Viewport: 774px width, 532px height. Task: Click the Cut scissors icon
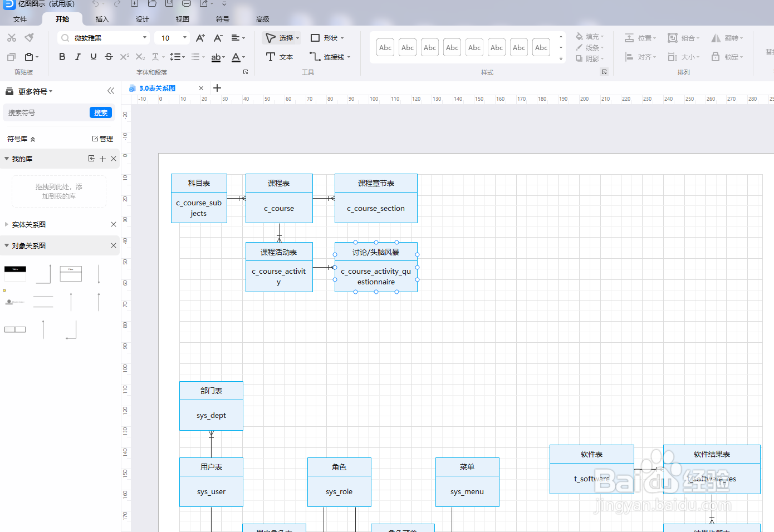(12, 38)
